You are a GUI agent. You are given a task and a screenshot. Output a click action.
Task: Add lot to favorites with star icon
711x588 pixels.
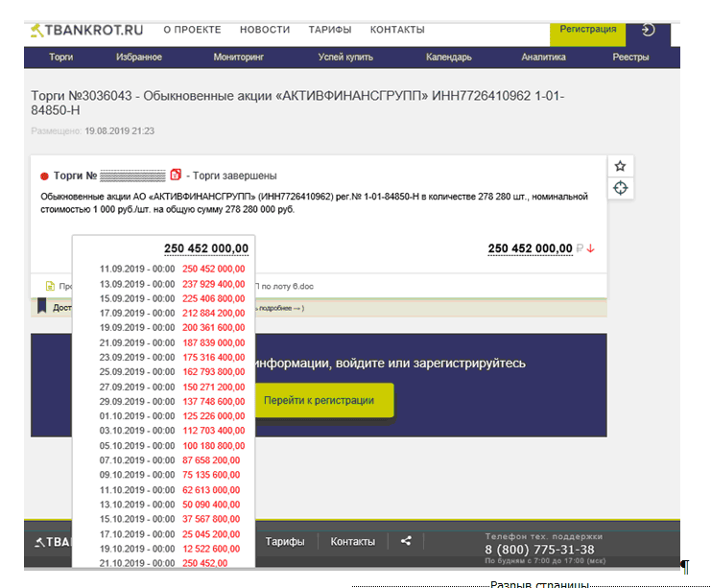(620, 166)
